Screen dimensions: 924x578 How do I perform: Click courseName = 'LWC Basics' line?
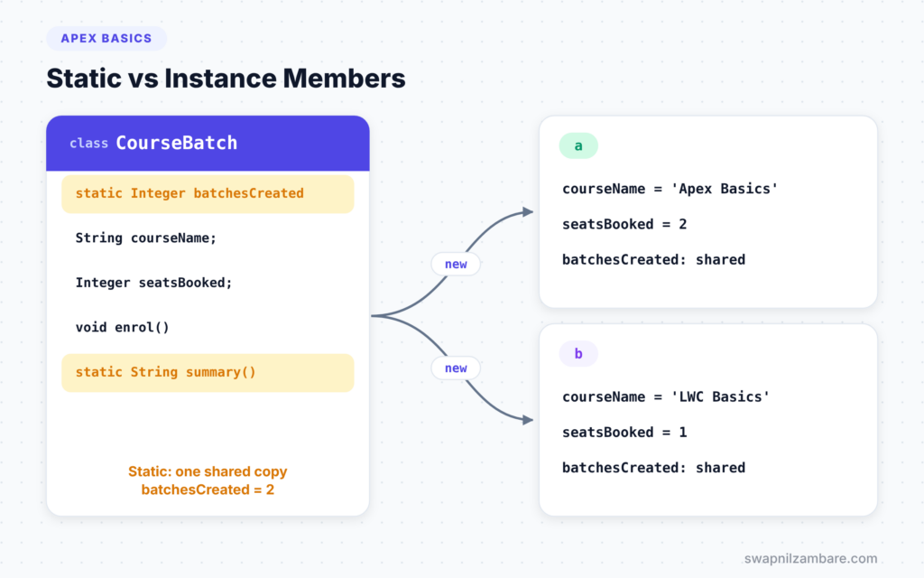[x=666, y=397]
